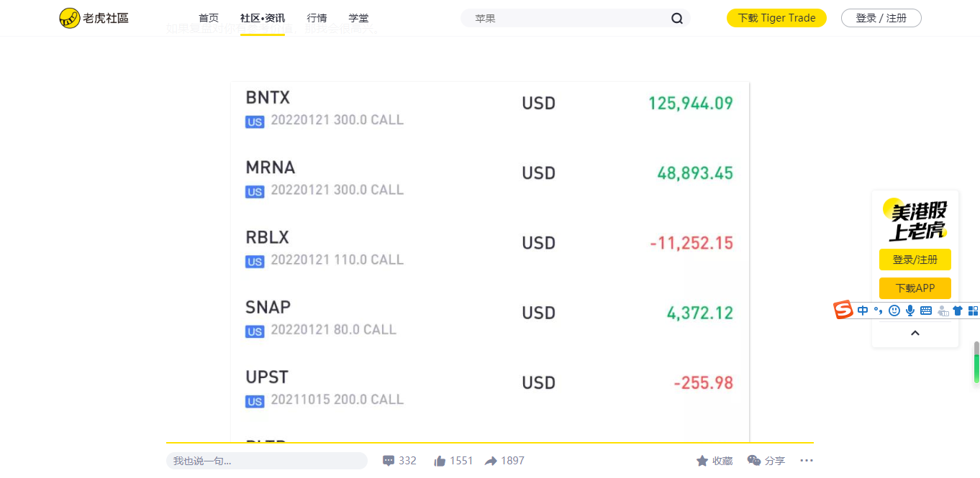Click the back-to-top chevron arrow
Image resolution: width=980 pixels, height=478 pixels.
(915, 333)
